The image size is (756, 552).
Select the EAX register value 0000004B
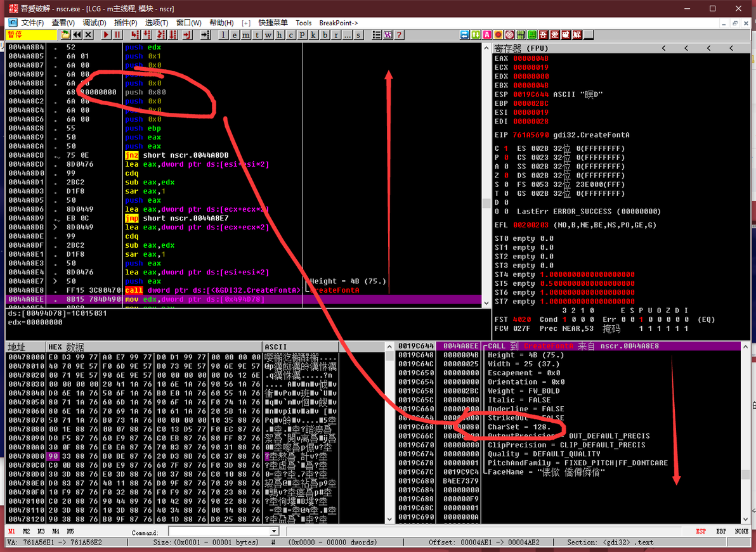[x=530, y=58]
